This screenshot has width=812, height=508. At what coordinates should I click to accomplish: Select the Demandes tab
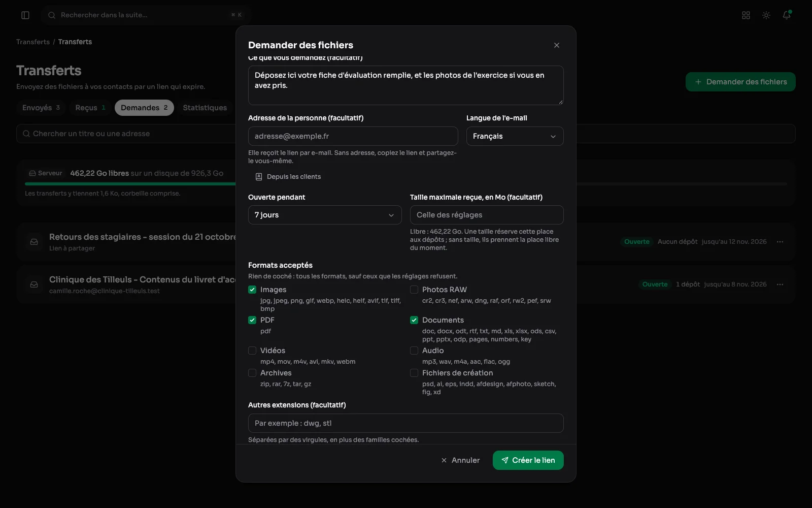click(144, 108)
